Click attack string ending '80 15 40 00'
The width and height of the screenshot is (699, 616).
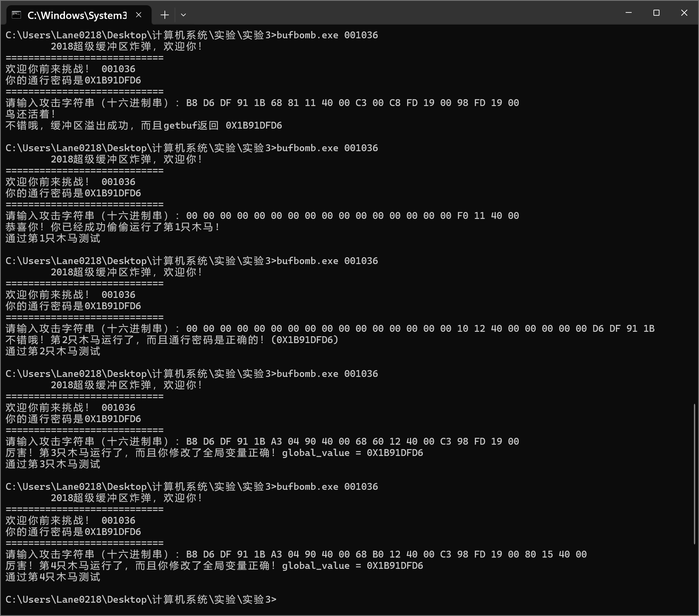coord(387,554)
